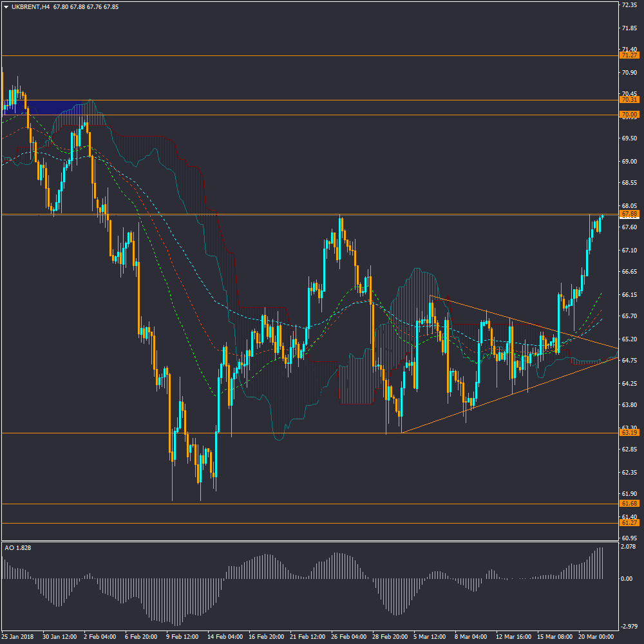Click the 70.31 price level tag
The image size is (644, 644).
point(629,100)
